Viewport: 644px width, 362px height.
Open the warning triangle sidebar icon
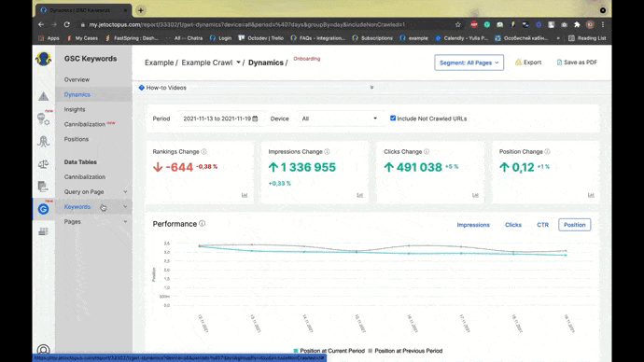point(44,96)
